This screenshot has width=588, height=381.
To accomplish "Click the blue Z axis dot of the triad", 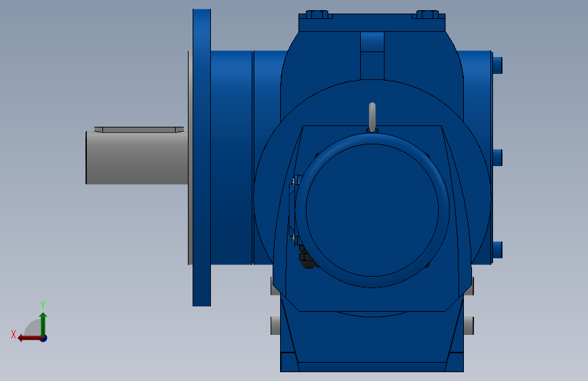I will click(x=44, y=338).
